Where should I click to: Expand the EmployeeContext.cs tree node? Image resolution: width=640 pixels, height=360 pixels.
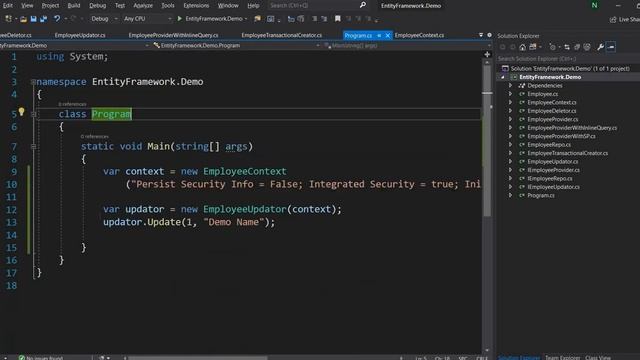tap(510, 102)
